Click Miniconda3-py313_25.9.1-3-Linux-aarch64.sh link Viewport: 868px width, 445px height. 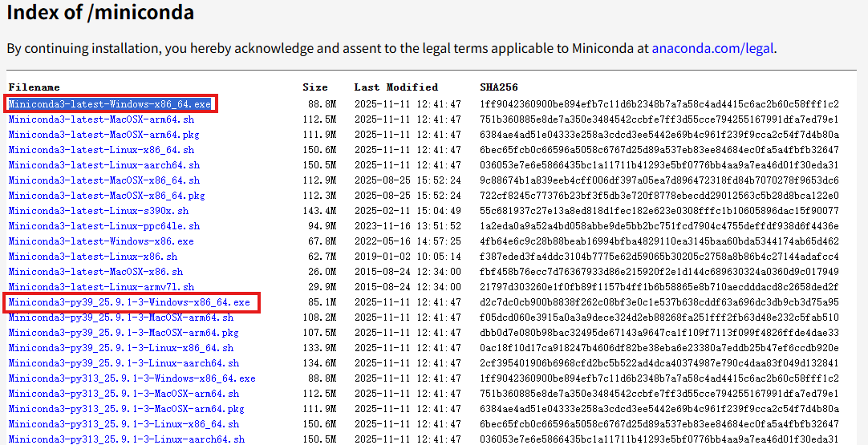[x=127, y=439]
